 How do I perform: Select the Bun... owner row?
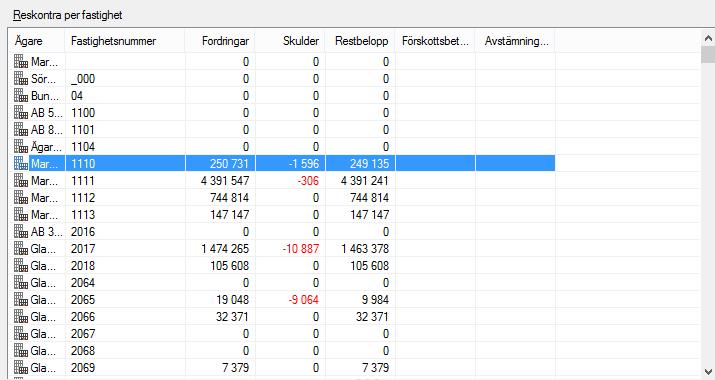pyautogui.click(x=45, y=96)
